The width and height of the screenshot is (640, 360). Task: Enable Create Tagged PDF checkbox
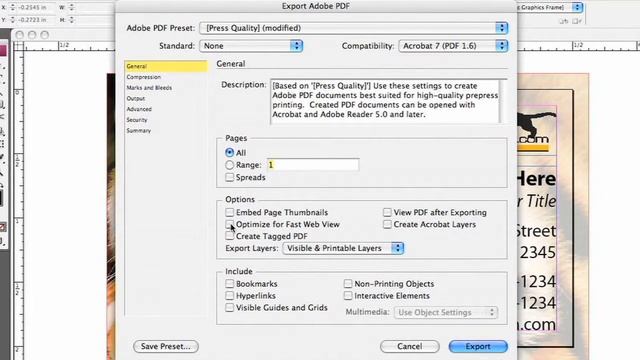tap(229, 236)
